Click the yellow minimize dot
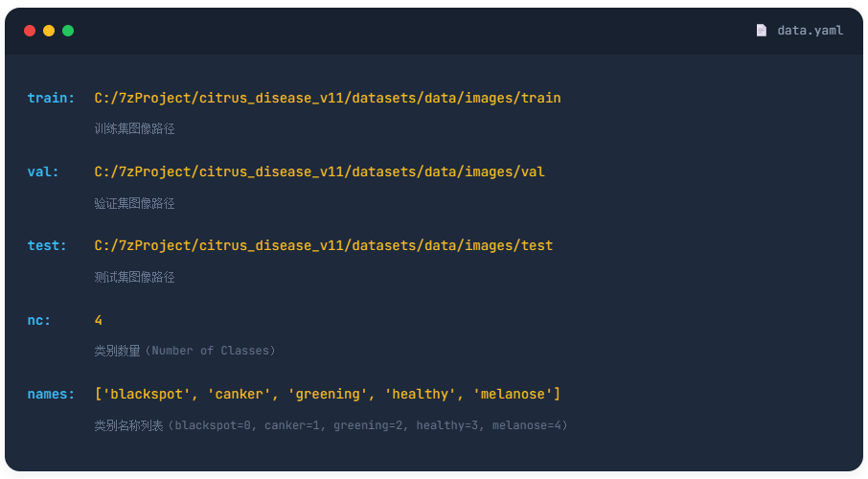Image resolution: width=868 pixels, height=479 pixels. click(49, 31)
